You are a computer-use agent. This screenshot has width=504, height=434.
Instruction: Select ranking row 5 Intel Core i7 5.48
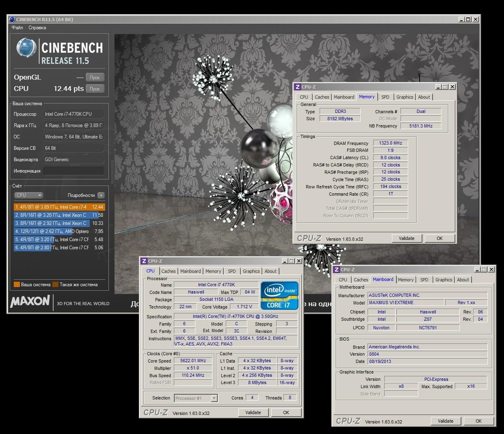tap(59, 240)
